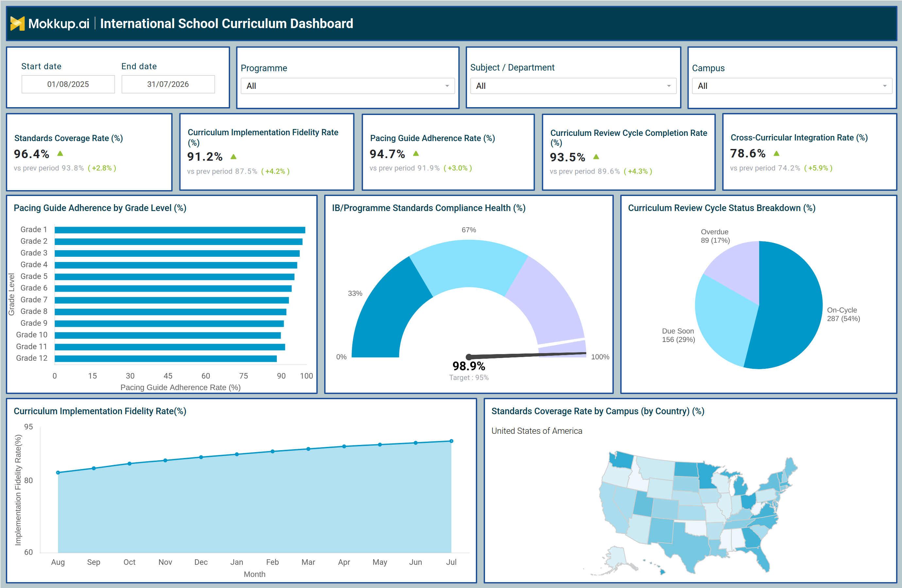Click the Jul data point on fidelity chart
Image resolution: width=902 pixels, height=588 pixels.
click(x=451, y=441)
